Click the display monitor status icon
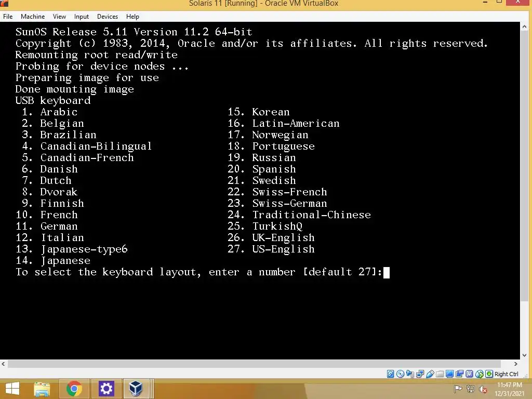Viewport: 532px width, 399px height. (449, 374)
